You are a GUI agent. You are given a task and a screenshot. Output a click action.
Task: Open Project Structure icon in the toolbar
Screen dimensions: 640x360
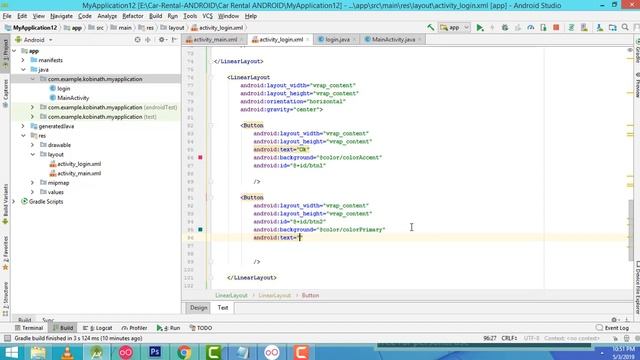click(x=612, y=27)
